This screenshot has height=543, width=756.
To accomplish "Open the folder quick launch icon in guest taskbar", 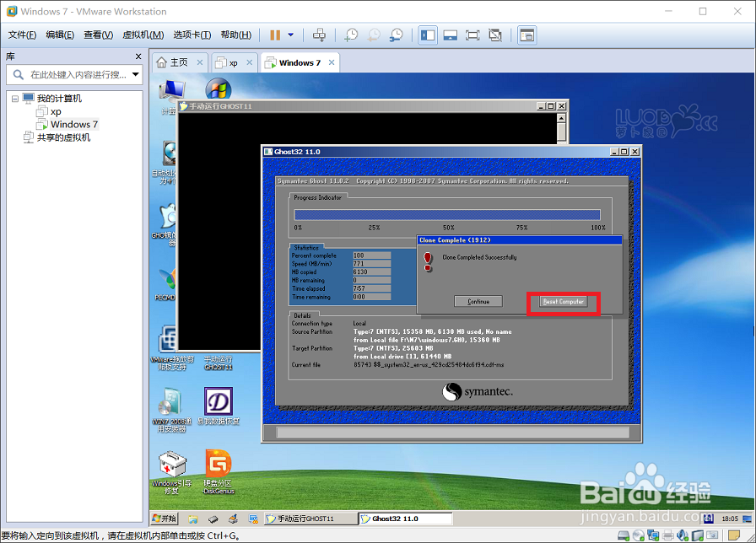I will click(x=193, y=519).
